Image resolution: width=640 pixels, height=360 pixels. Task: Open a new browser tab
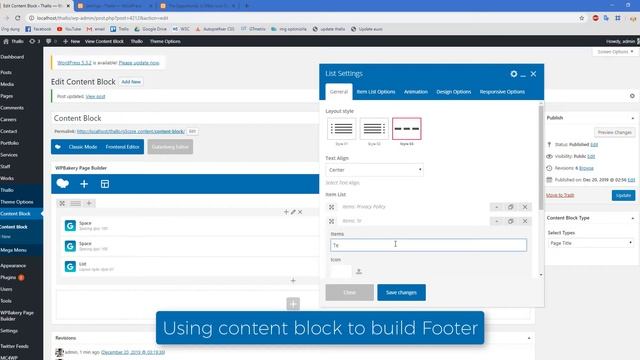(247, 6)
